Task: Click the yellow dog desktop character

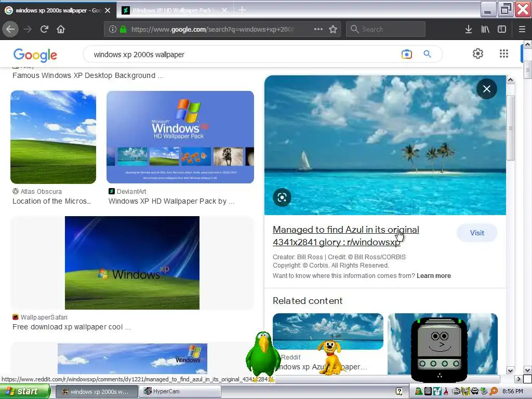Action: click(330, 358)
